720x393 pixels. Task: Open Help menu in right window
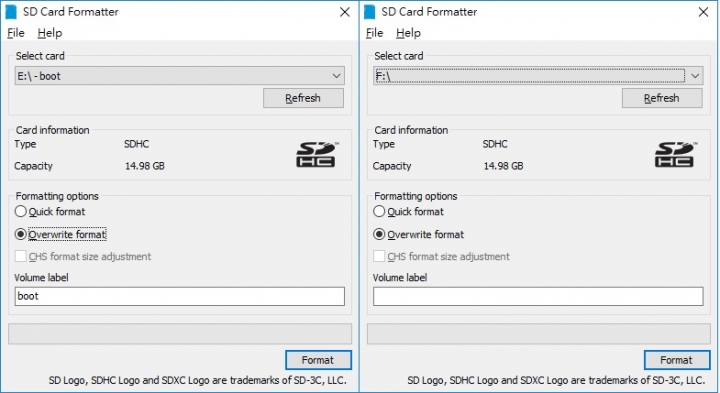(408, 33)
